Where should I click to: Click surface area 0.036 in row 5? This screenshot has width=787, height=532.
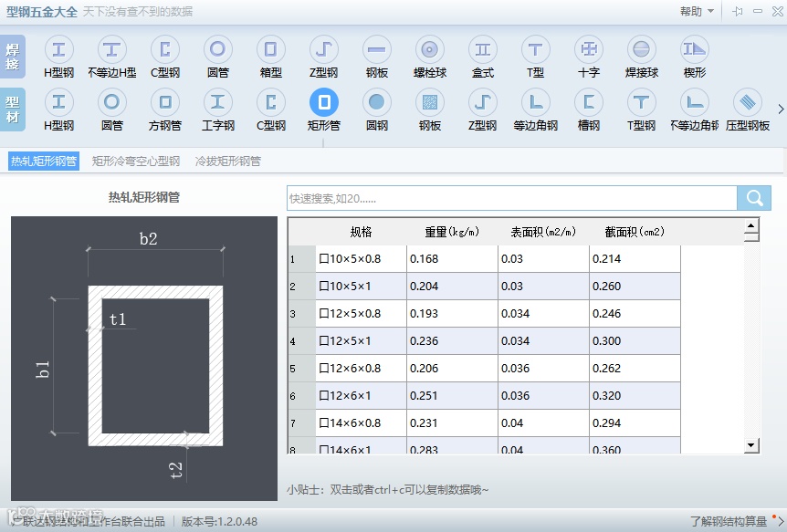[543, 369]
